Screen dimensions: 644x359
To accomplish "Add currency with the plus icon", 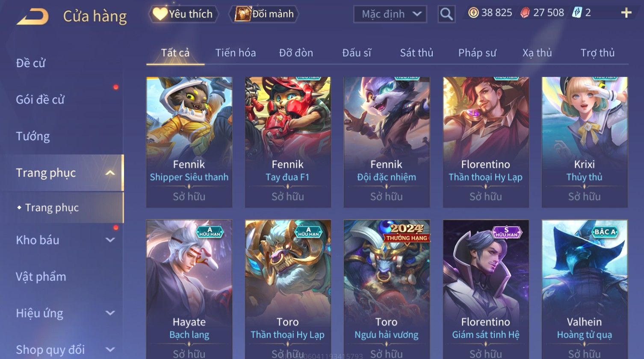I will 626,13.
